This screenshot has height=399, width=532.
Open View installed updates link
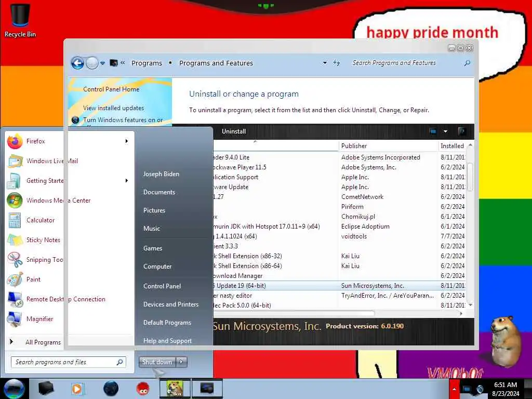114,108
